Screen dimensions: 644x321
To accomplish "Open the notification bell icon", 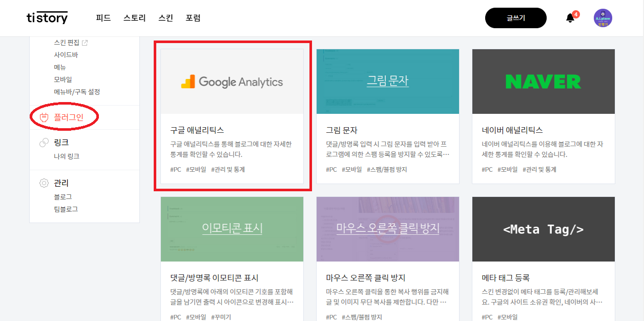I will click(570, 18).
